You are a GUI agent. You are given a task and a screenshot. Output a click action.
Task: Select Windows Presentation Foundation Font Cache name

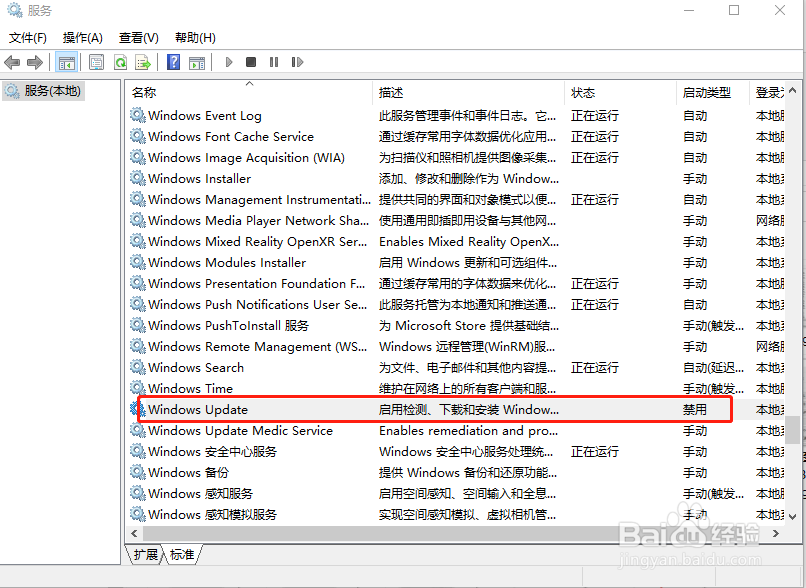257,284
